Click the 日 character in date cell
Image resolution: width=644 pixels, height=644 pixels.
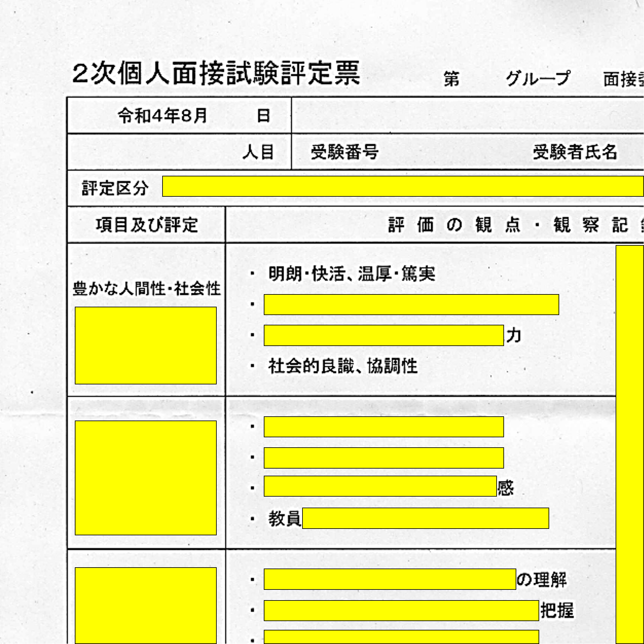[x=263, y=116]
